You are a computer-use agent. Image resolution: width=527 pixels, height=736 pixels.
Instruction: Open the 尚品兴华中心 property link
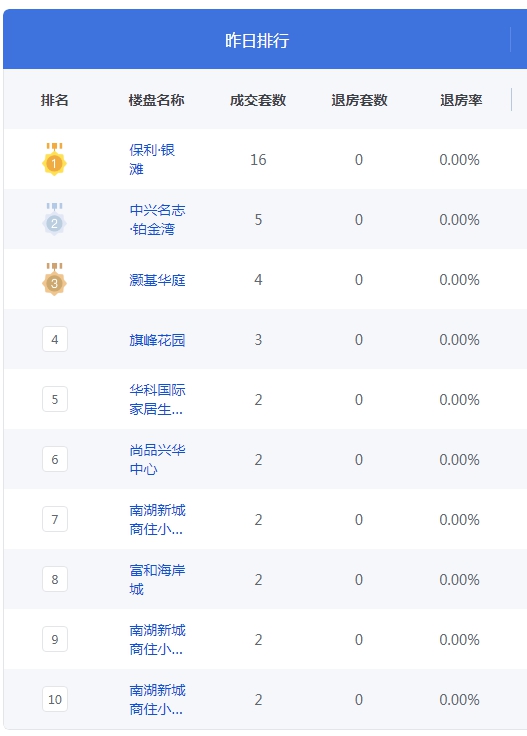(157, 460)
